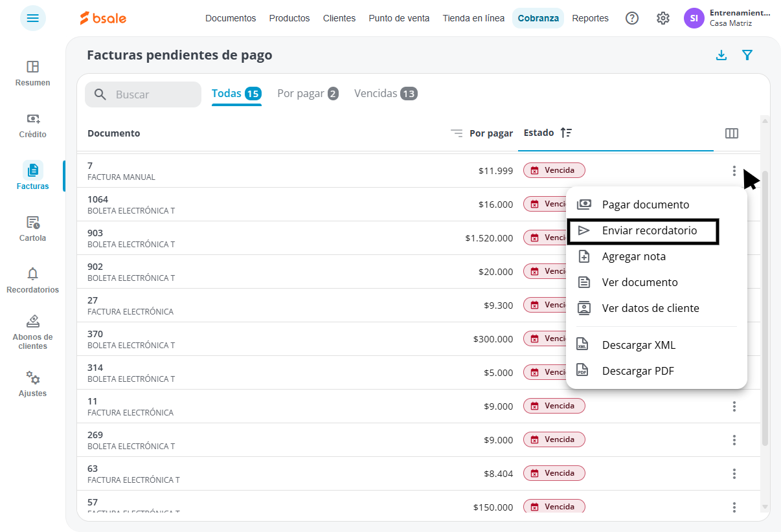Screen dimensions: 781x532
Task: Open Tienda en línea menu
Action: pyautogui.click(x=473, y=18)
